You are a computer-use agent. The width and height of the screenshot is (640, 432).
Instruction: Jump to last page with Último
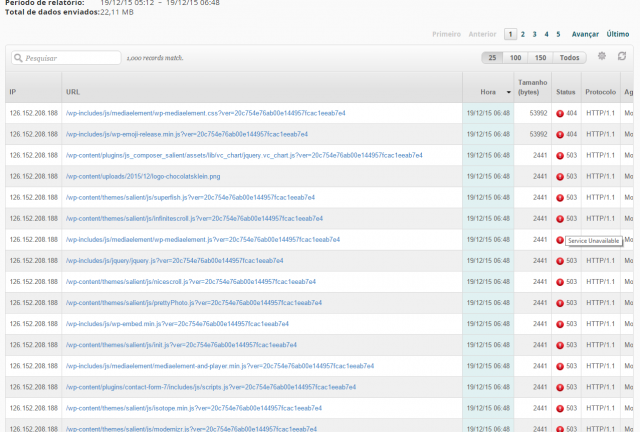tap(618, 34)
